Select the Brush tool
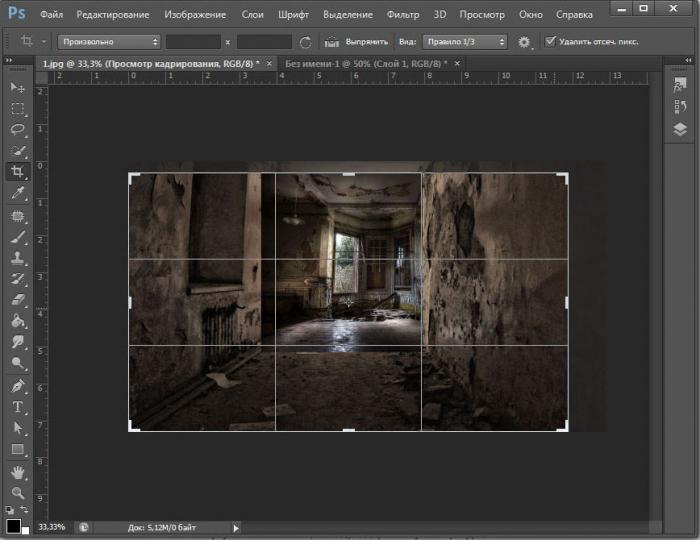 coord(17,237)
